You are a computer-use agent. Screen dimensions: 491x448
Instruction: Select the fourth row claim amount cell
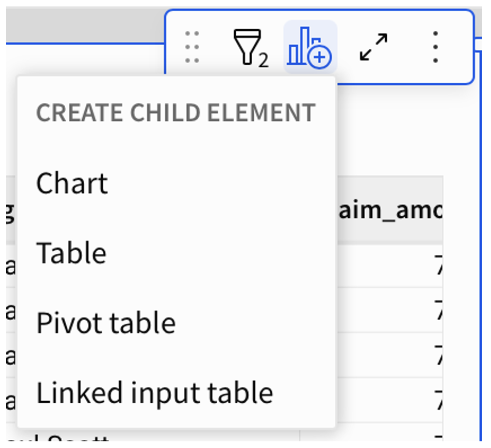click(389, 400)
